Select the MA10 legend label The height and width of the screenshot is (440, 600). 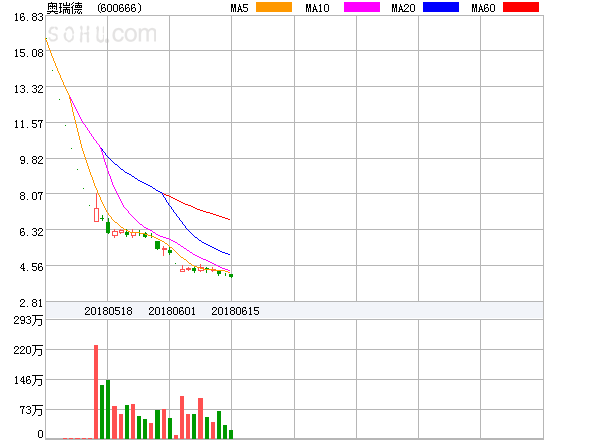pyautogui.click(x=317, y=8)
